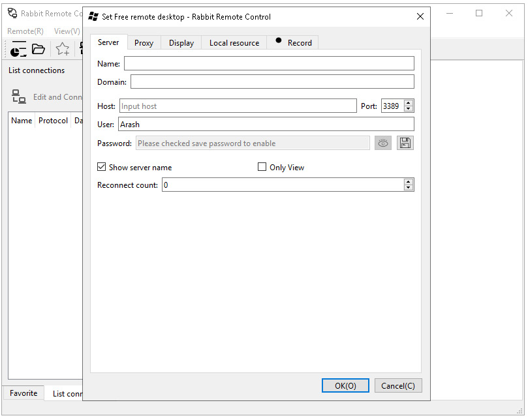Open the Proxy tab
The image size is (528, 420).
coord(144,43)
